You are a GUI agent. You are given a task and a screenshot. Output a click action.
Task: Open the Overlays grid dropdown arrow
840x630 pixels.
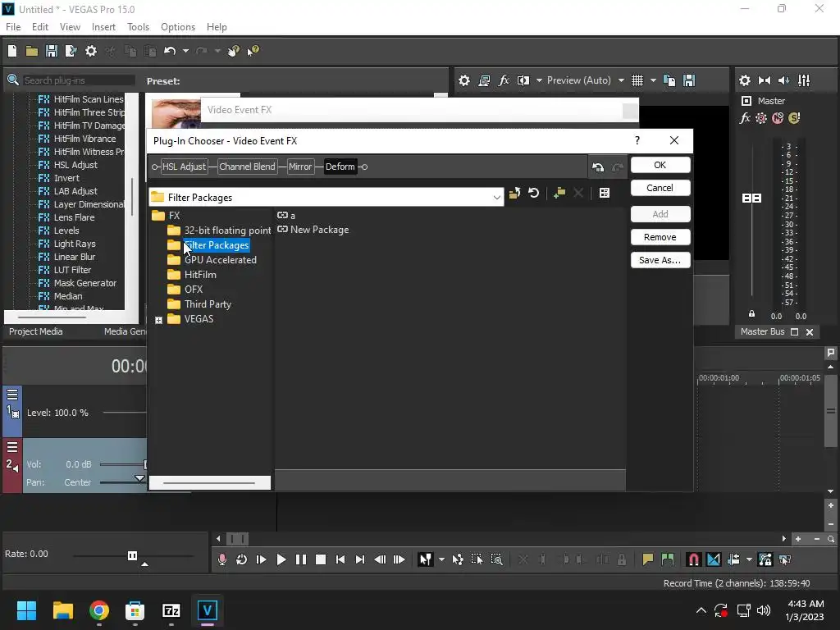(x=653, y=80)
